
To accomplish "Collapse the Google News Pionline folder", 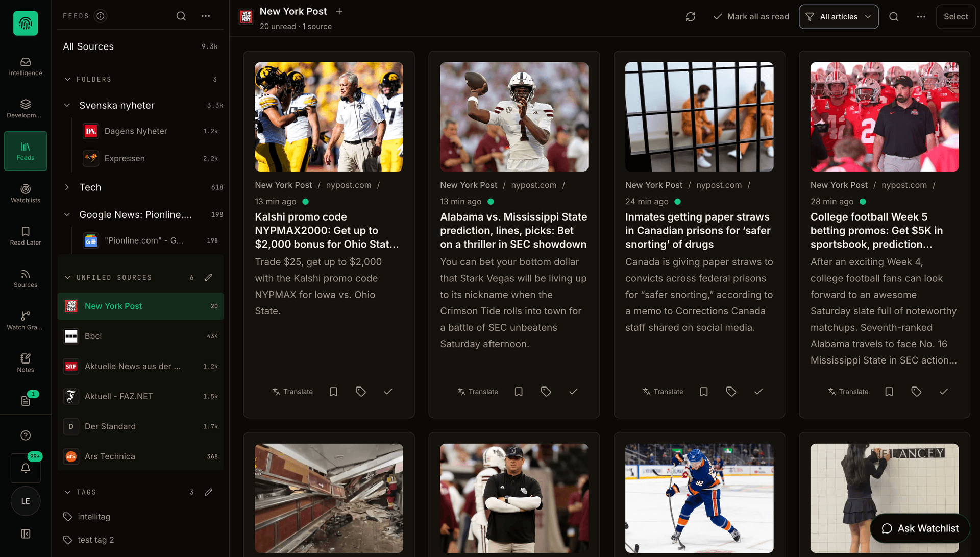I will pos(67,215).
